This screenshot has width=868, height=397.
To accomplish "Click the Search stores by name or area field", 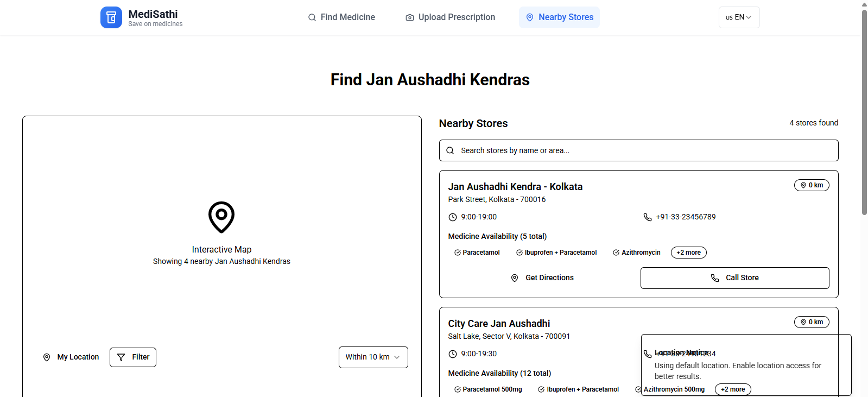I will pos(639,150).
